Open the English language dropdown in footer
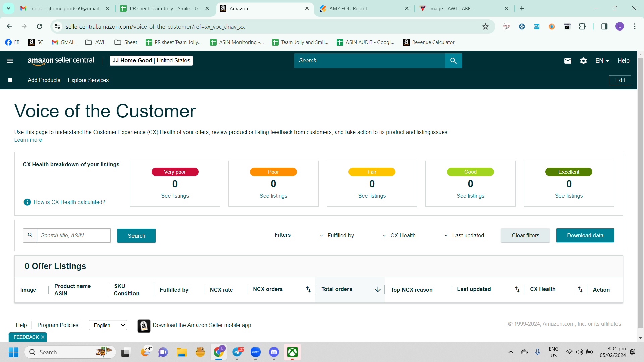The image size is (644, 362). point(108,325)
